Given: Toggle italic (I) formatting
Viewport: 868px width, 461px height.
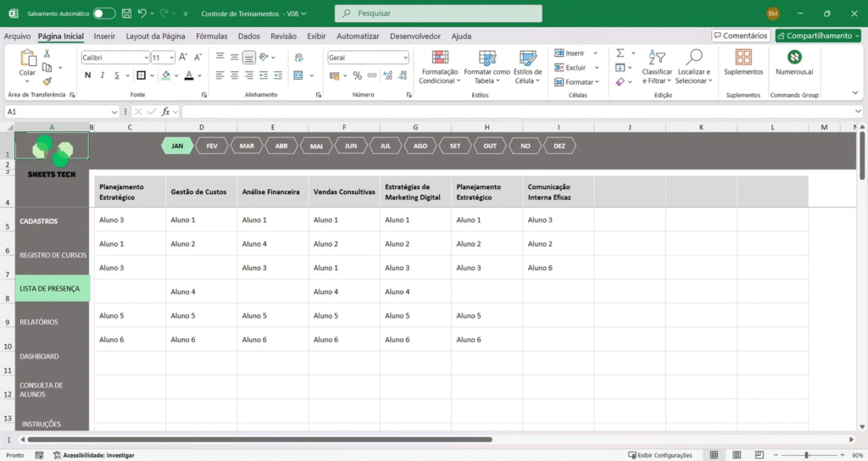Looking at the screenshot, I should (103, 75).
